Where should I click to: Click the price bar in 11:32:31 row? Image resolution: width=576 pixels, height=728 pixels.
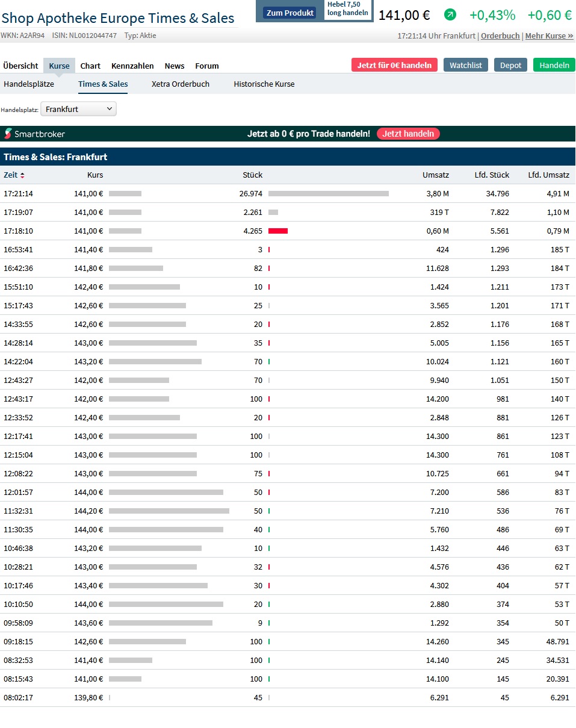(x=169, y=511)
